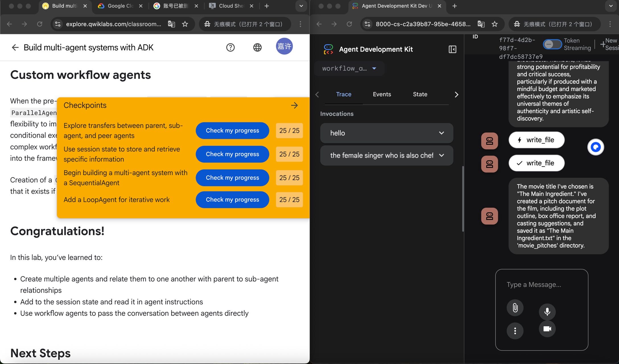619x364 pixels.
Task: Go back in the right browser
Action: (319, 24)
